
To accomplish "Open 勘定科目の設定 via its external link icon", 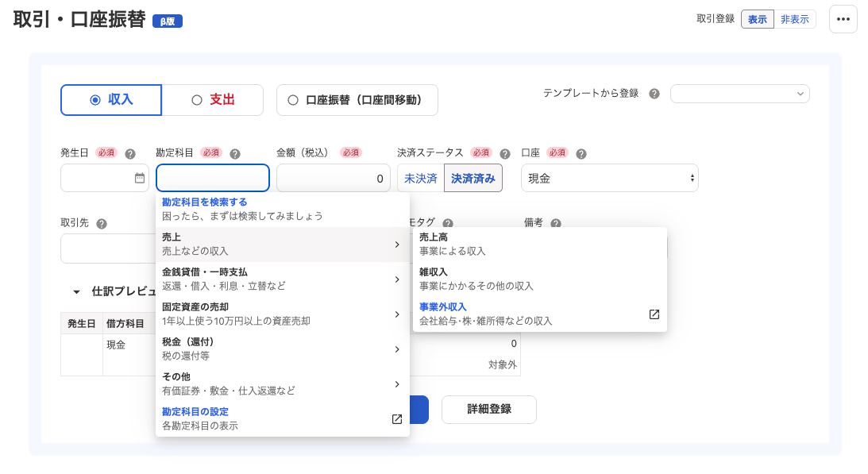I will coord(396,419).
